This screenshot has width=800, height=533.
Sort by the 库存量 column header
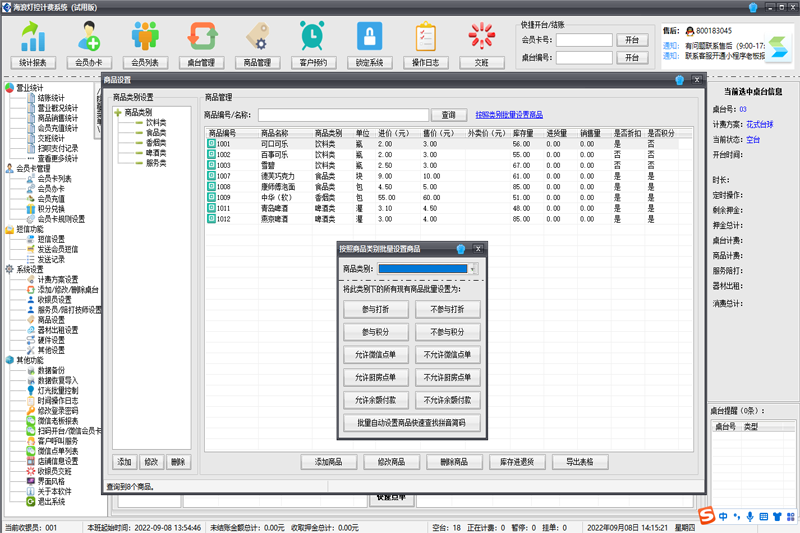pyautogui.click(x=523, y=133)
